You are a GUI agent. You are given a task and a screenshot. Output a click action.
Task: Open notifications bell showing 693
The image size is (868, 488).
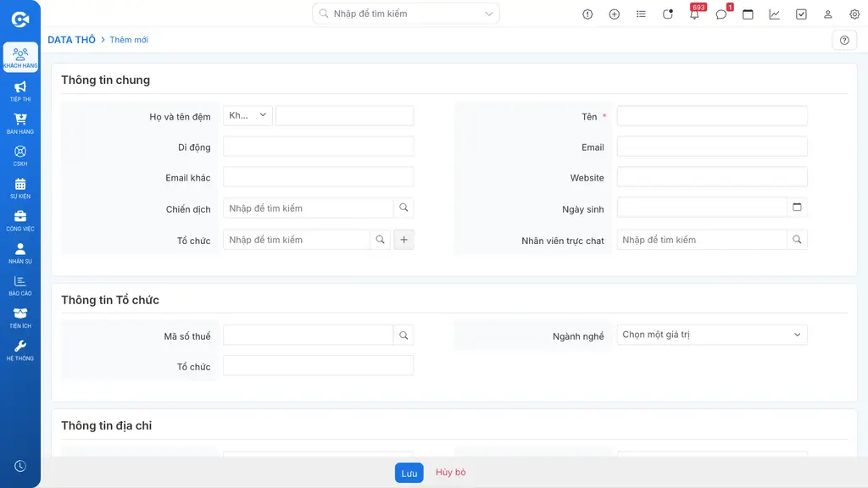click(x=694, y=14)
